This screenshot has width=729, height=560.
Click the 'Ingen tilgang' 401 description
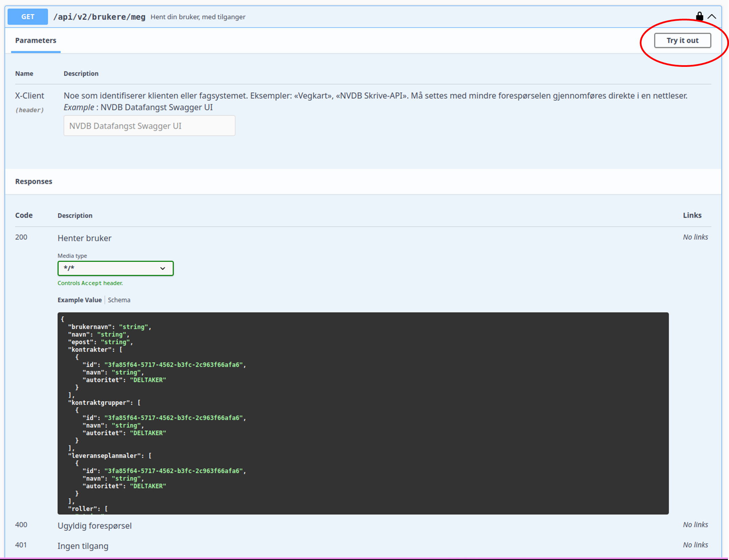point(83,546)
